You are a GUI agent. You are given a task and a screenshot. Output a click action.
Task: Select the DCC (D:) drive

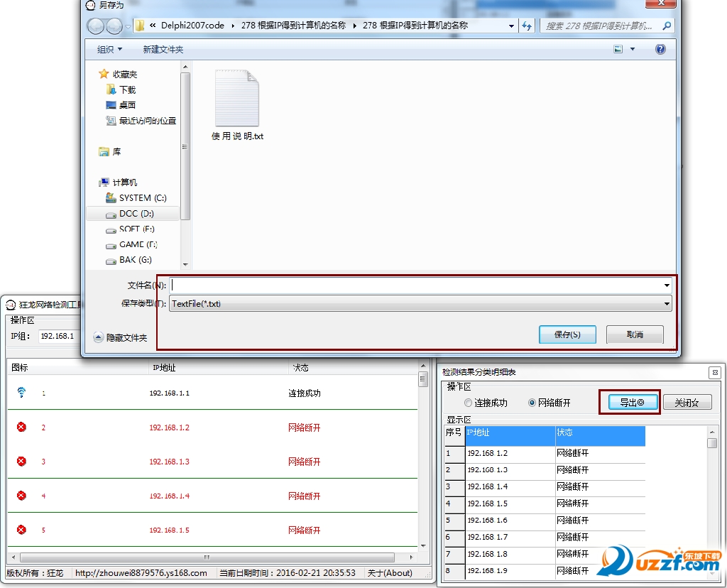pos(135,213)
